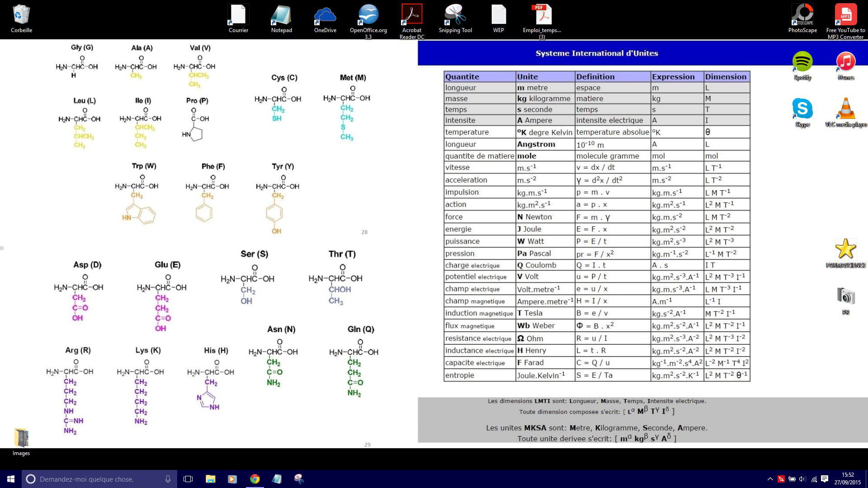This screenshot has width=868, height=488.
Task: Expand hidden system tray icons chevron
Action: coord(770,479)
